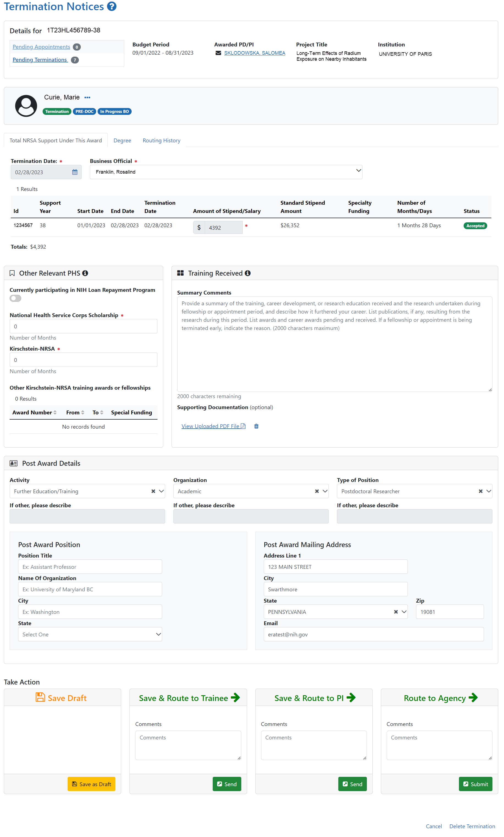Image resolution: width=504 pixels, height=837 pixels.
Task: Click the Summary Comments text area
Action: click(x=334, y=344)
